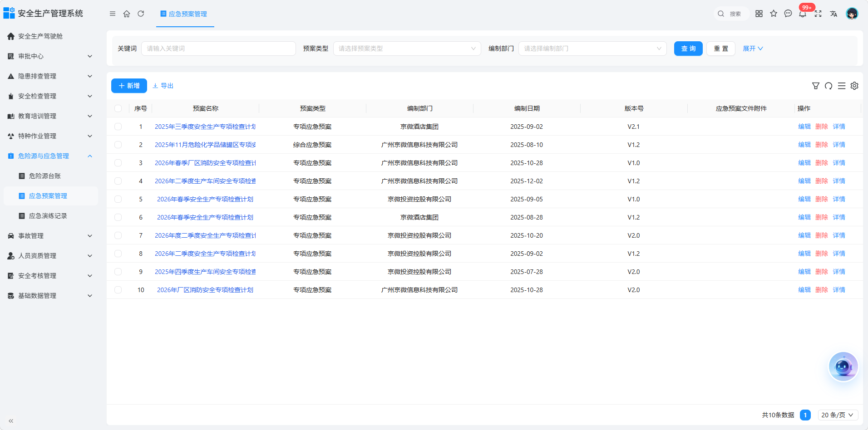868x430 pixels.
Task: Open the 预案类型 dropdown
Action: pyautogui.click(x=407, y=49)
